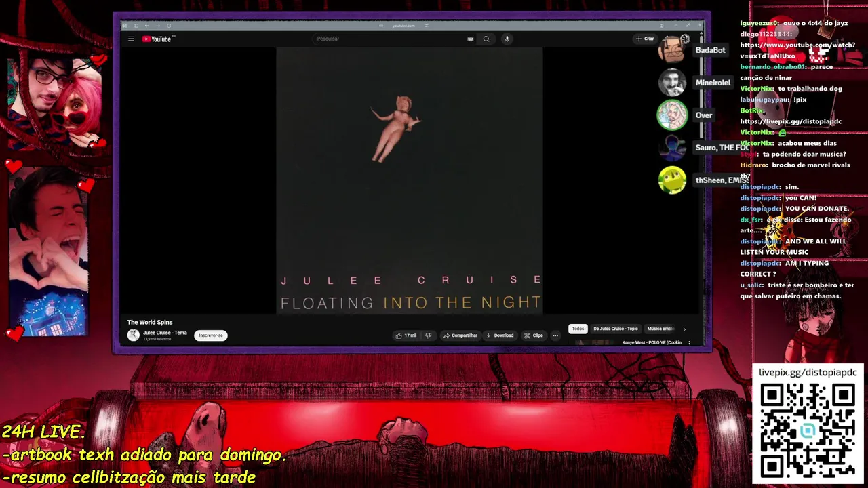
Task: Select the De Julee Cruise - Topic chip
Action: [x=616, y=329]
